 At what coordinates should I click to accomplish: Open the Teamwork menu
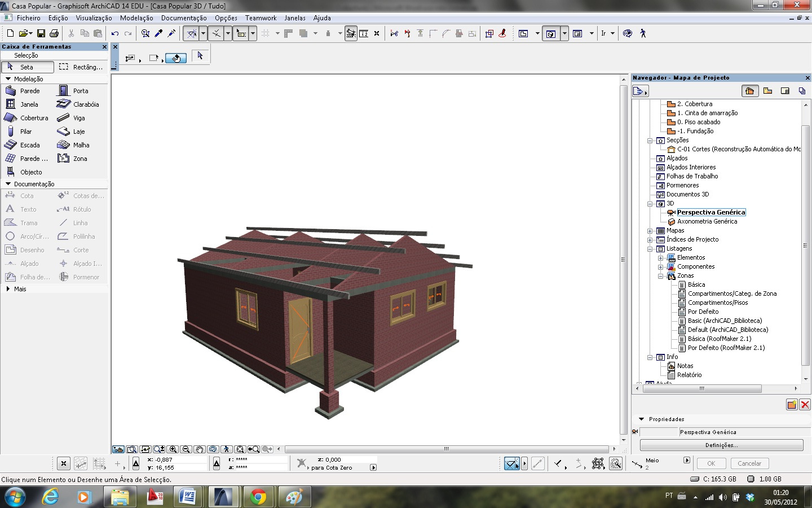point(261,18)
